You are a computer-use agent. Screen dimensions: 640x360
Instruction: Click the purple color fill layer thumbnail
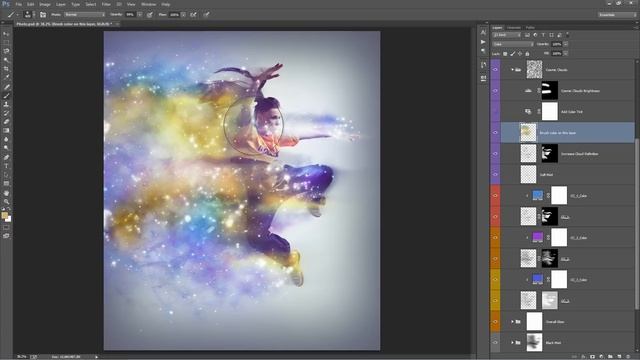pos(538,237)
